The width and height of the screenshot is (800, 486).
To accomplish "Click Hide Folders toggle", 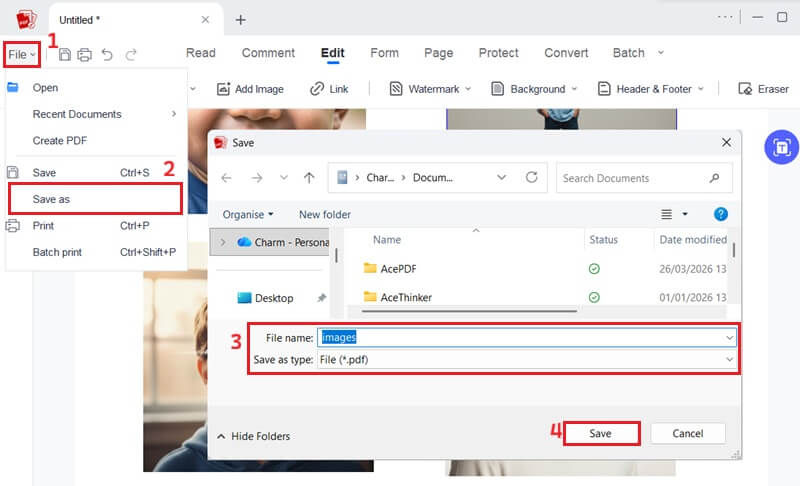I will pos(254,436).
